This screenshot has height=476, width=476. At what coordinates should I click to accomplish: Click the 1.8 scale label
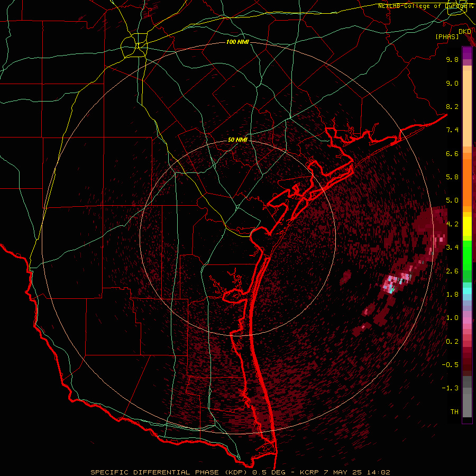[x=452, y=295]
